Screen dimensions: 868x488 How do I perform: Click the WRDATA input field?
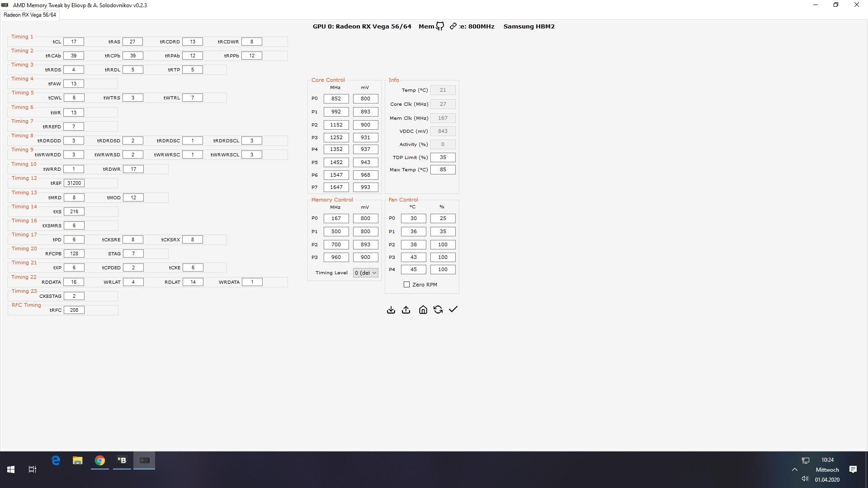coord(252,282)
